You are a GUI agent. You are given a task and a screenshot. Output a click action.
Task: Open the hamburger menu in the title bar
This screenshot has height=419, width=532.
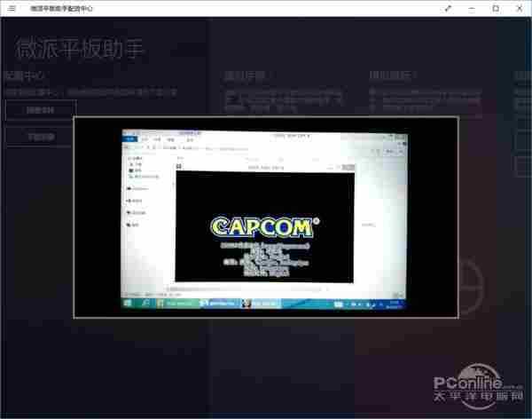click(x=12, y=8)
